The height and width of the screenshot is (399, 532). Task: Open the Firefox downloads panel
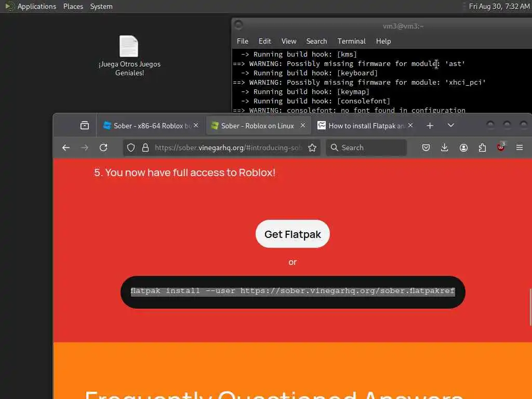click(x=445, y=148)
